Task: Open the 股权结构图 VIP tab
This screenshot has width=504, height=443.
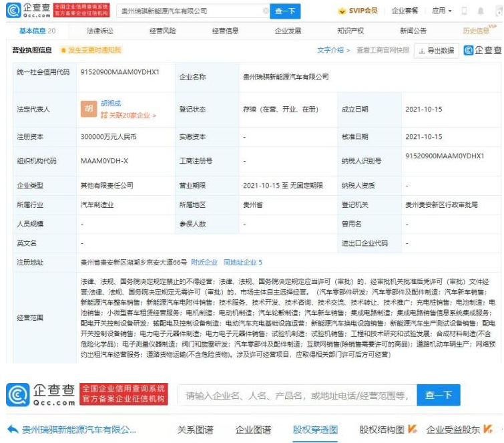Action: point(389,430)
